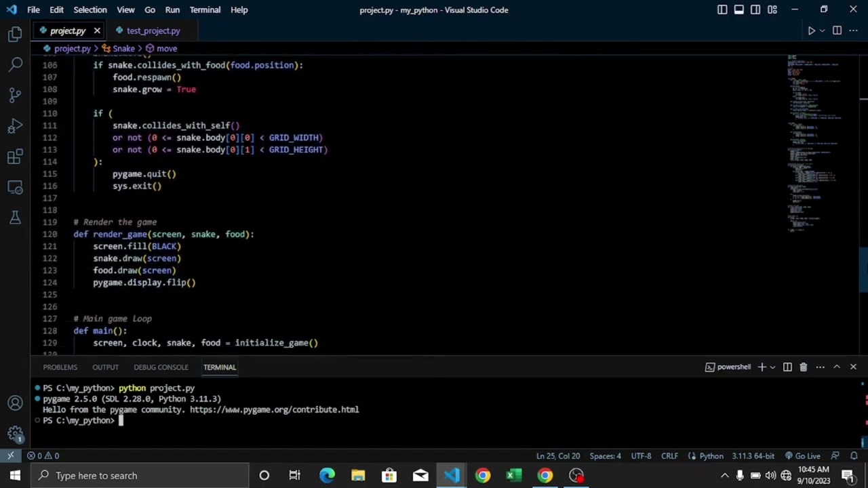This screenshot has height=488, width=868.
Task: Close the terminal panel
Action: [x=853, y=367]
